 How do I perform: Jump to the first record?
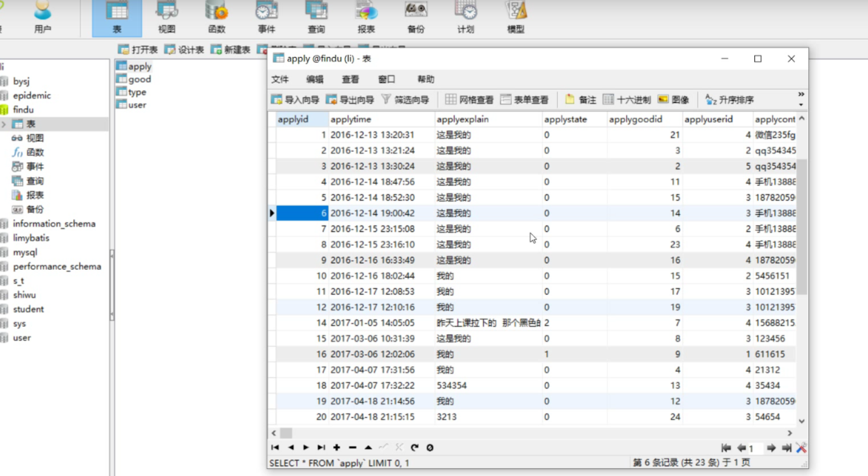point(275,448)
